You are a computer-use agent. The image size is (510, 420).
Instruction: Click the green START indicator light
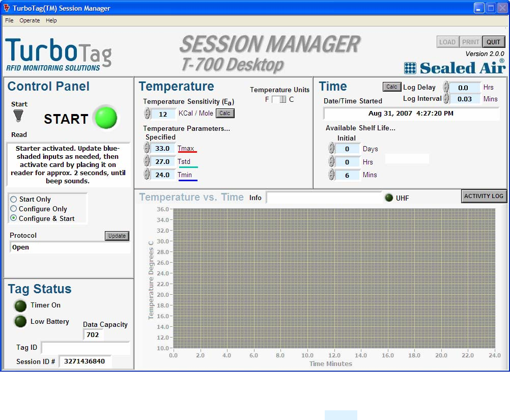106,118
